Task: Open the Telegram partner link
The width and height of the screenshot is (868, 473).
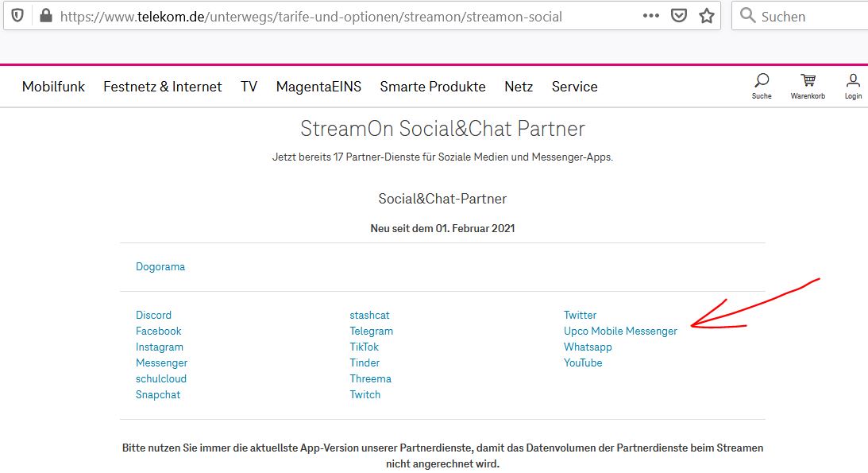Action: [371, 331]
